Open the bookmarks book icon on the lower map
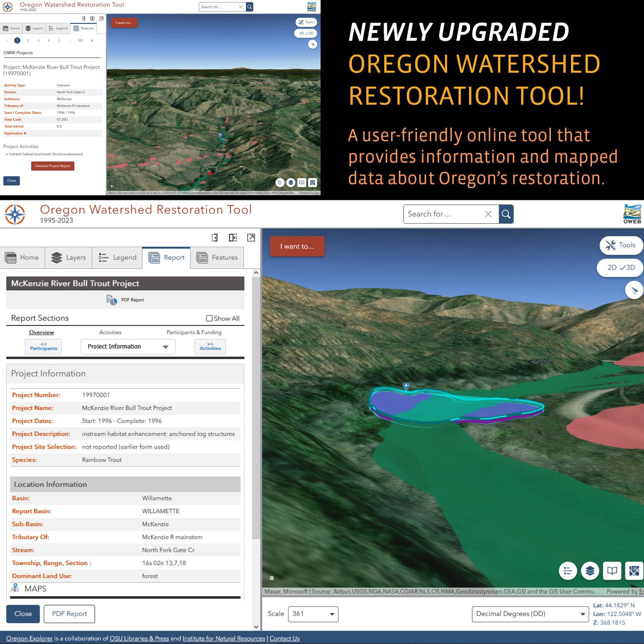This screenshot has height=644, width=644. point(612,571)
